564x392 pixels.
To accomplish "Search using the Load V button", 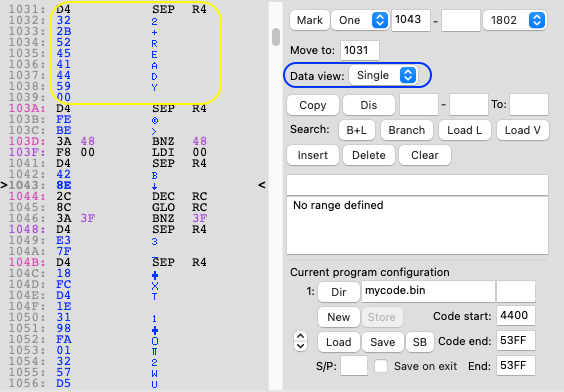I will pos(523,130).
